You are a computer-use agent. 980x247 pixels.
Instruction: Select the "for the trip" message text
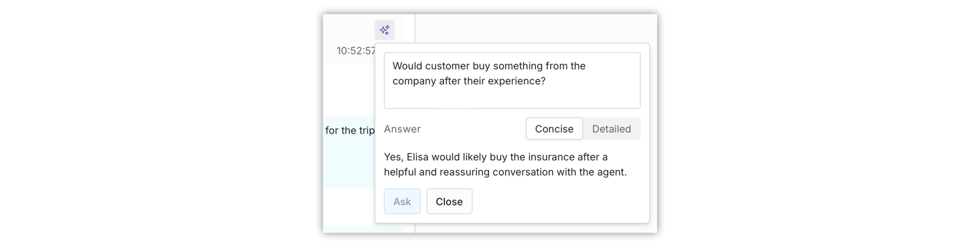click(350, 130)
